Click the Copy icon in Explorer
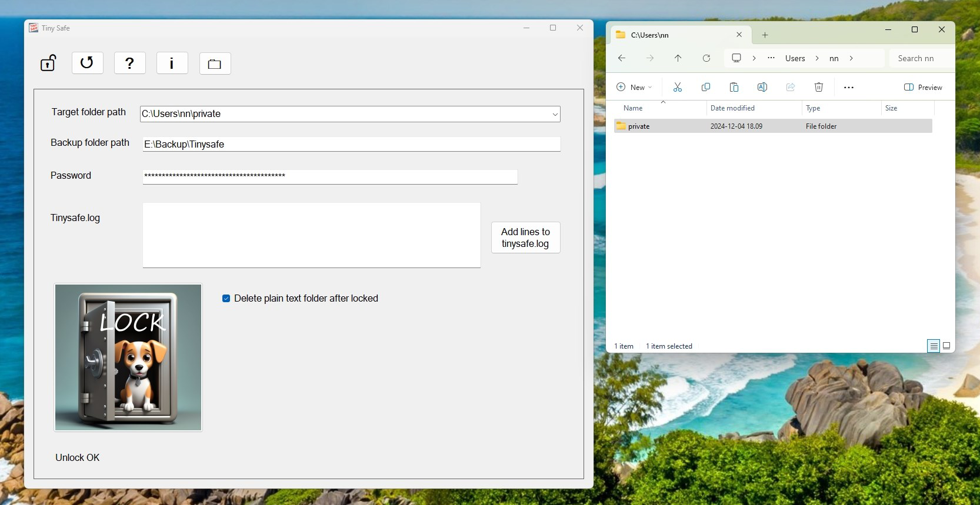 pos(706,87)
